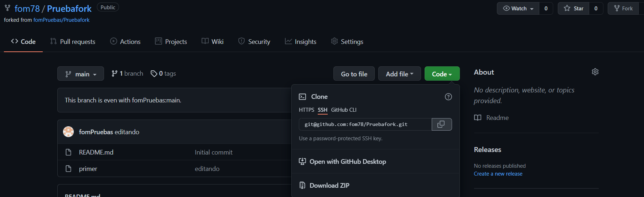Open repository Settings tab
Viewport: 644px width, 197px height.
tap(347, 42)
